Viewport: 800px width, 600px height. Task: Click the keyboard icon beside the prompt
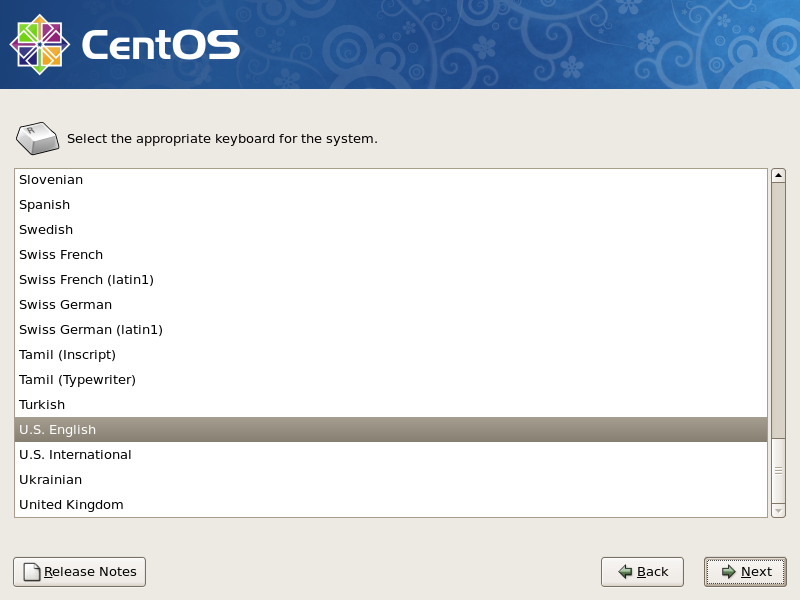click(37, 138)
